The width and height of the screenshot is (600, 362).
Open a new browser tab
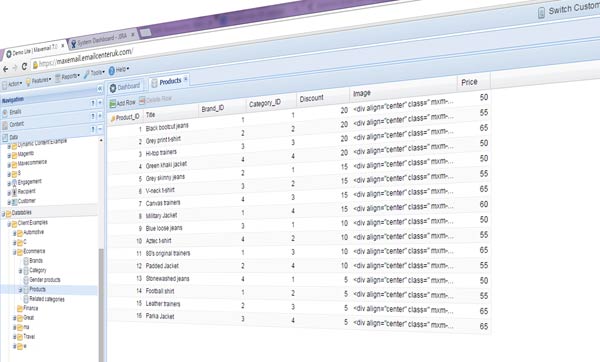(x=145, y=33)
